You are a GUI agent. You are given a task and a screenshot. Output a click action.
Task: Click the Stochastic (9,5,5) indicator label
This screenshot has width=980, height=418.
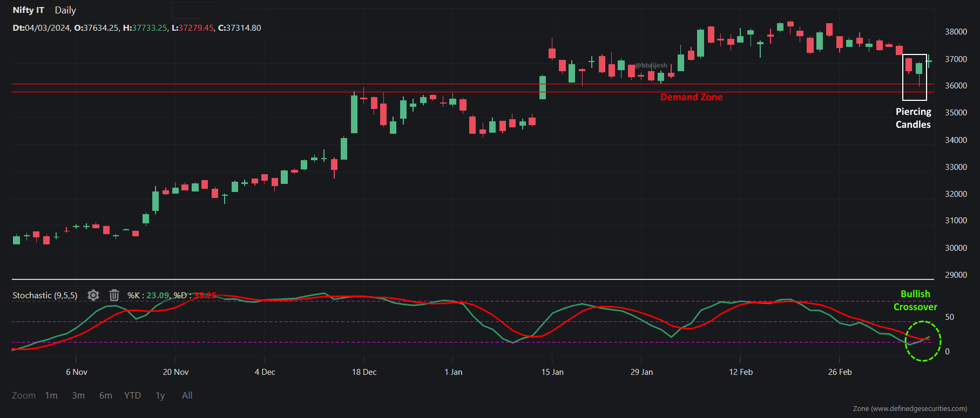pos(45,296)
